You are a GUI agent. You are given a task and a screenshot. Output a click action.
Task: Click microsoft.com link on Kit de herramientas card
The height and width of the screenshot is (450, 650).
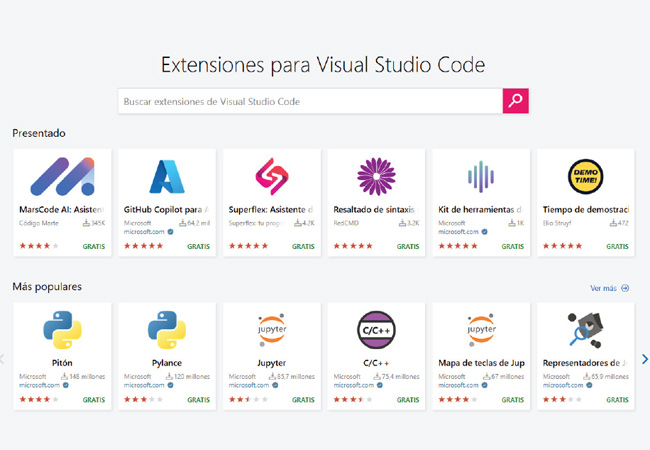point(458,232)
